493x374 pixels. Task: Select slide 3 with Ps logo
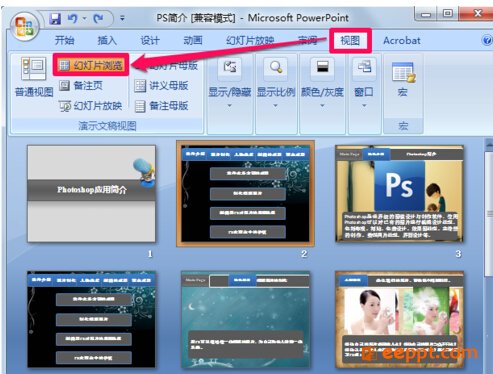click(x=399, y=193)
